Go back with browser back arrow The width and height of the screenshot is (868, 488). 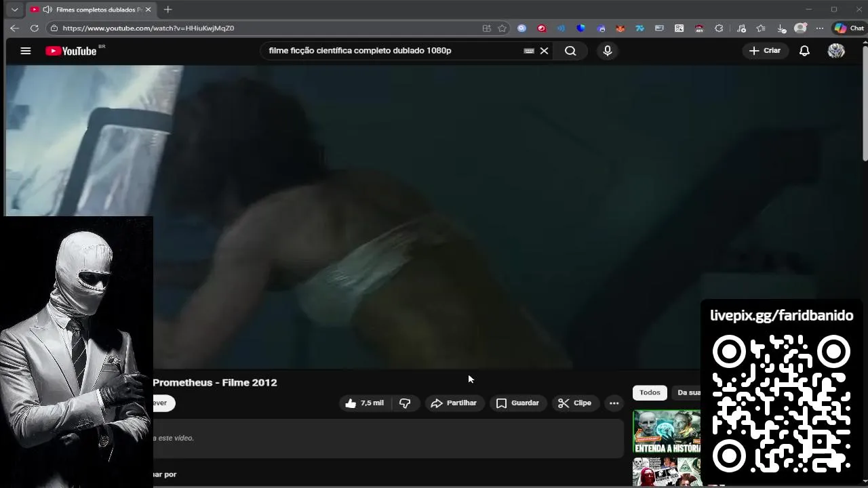click(x=14, y=28)
